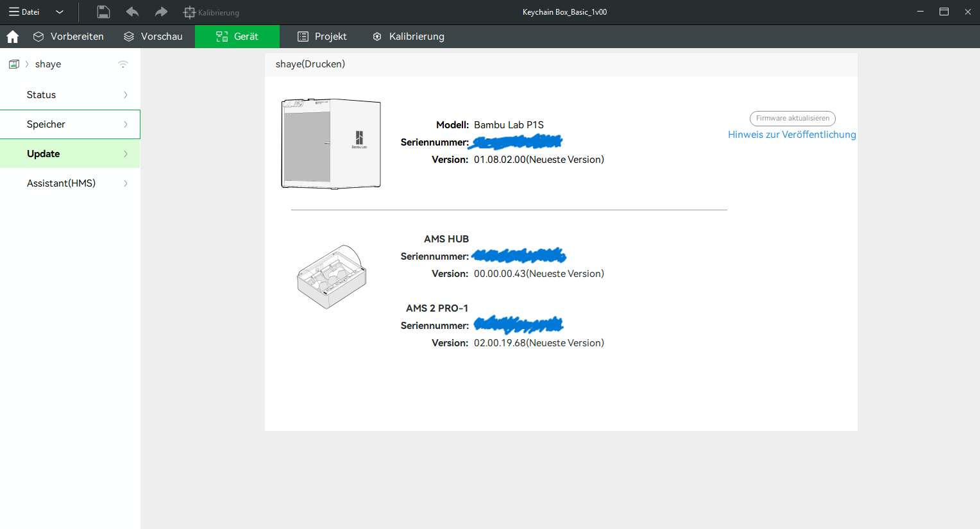Click AMS HUB version 00.00.00.43 text
980x529 pixels.
click(539, 274)
